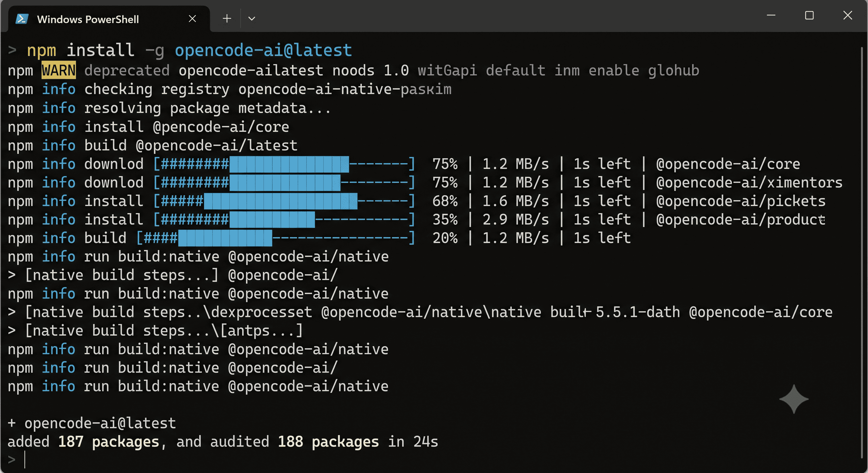868x473 pixels.
Task: Click the 20% build progress bar
Action: click(x=276, y=238)
